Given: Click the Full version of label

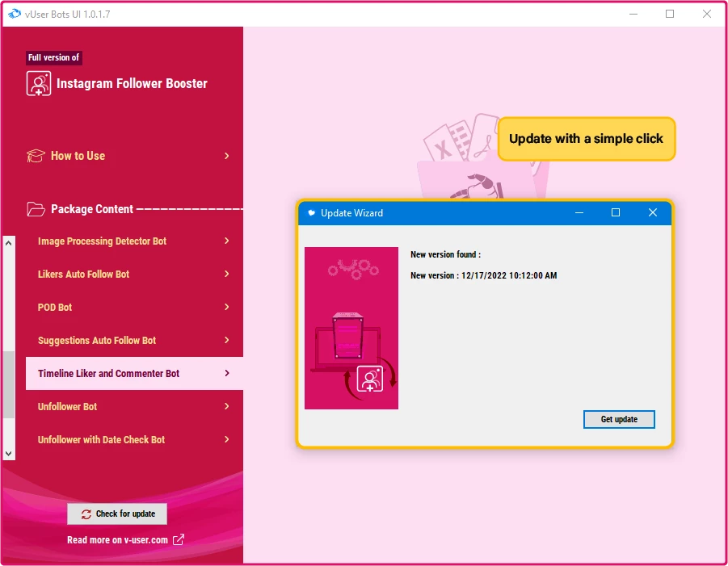Looking at the screenshot, I should coord(54,57).
